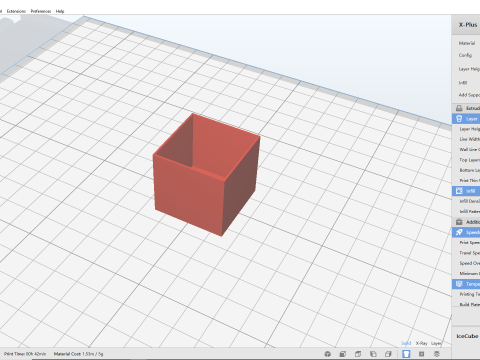Click the IceCube job name field
Screen dimensions: 480x360
467,336
